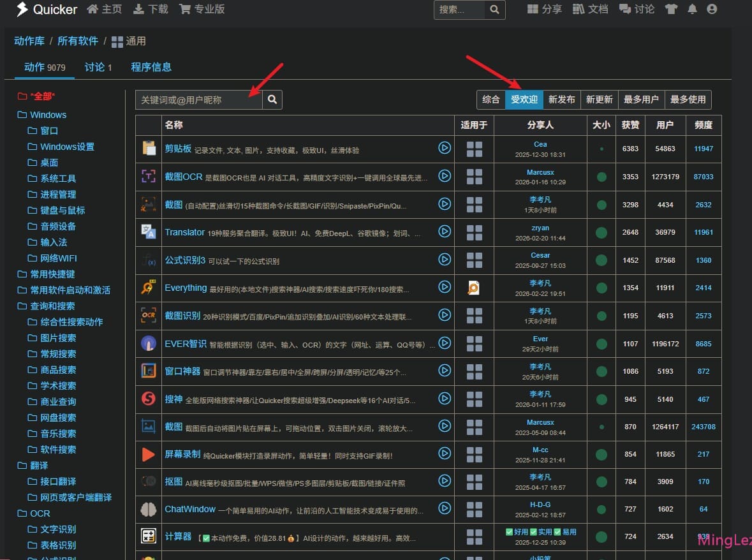Open the 查询和搜索 category folder
752x560 pixels.
(52, 306)
